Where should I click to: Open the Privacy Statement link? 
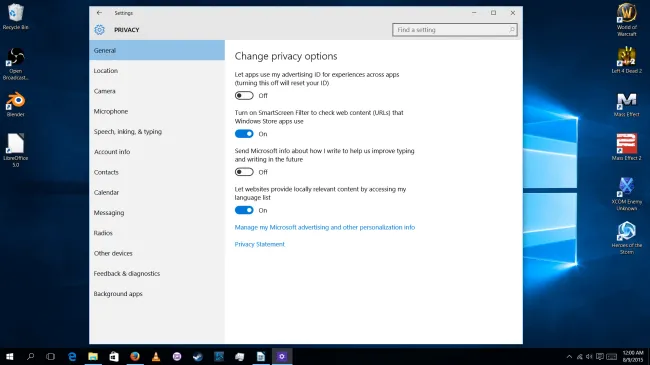click(260, 244)
